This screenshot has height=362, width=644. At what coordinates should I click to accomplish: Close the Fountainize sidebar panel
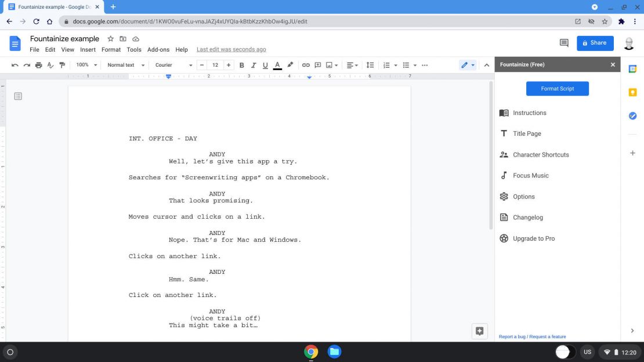pyautogui.click(x=612, y=64)
